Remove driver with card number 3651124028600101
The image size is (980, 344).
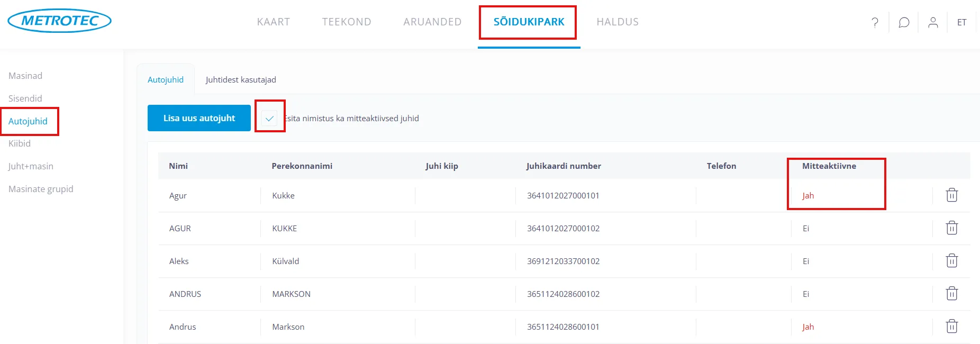(x=951, y=327)
